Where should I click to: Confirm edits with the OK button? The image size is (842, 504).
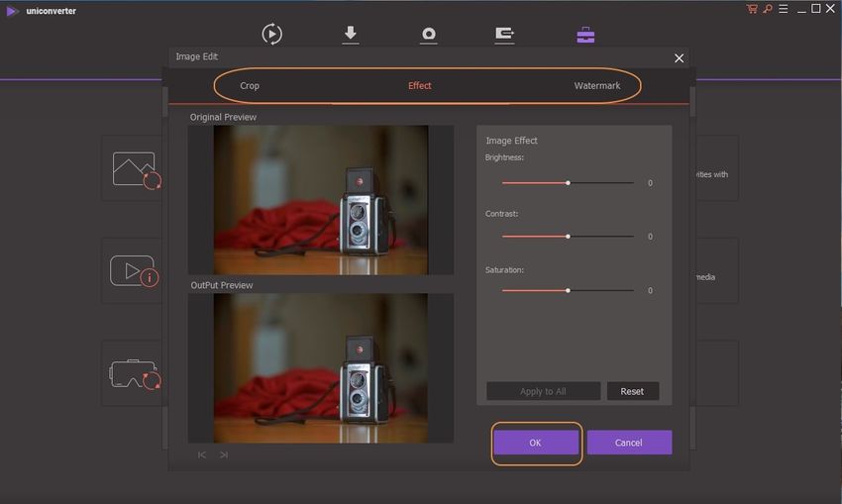tap(535, 443)
